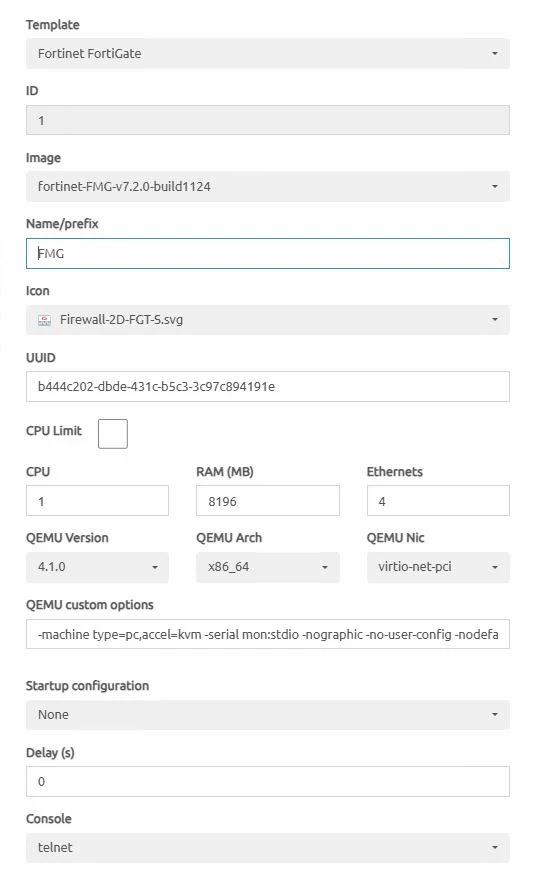This screenshot has height=870, width=535.
Task: Open the QEMU Nic dropdown virtio-net-pci
Action: point(438,567)
